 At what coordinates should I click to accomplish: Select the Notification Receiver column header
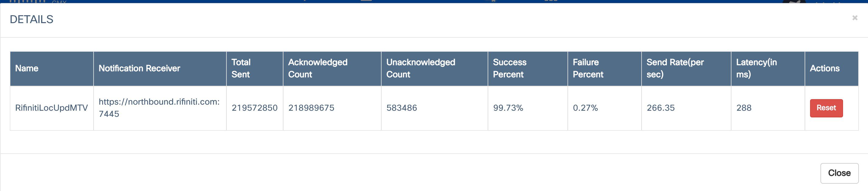click(x=139, y=68)
